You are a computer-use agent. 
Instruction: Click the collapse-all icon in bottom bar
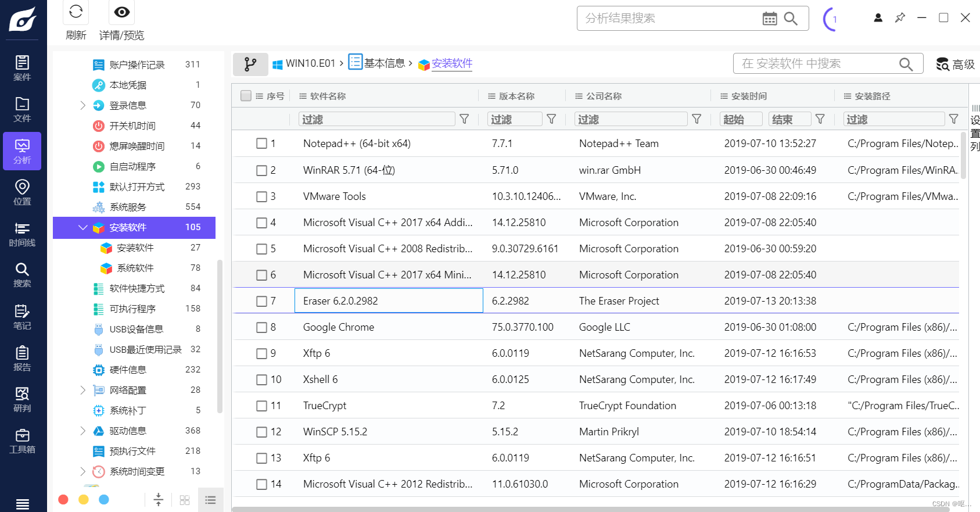point(159,500)
